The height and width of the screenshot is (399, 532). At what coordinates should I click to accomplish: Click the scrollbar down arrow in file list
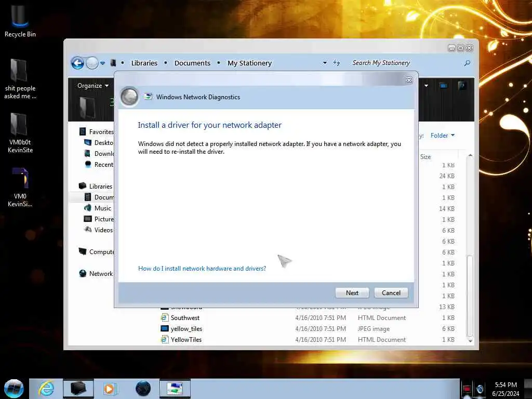(470, 341)
